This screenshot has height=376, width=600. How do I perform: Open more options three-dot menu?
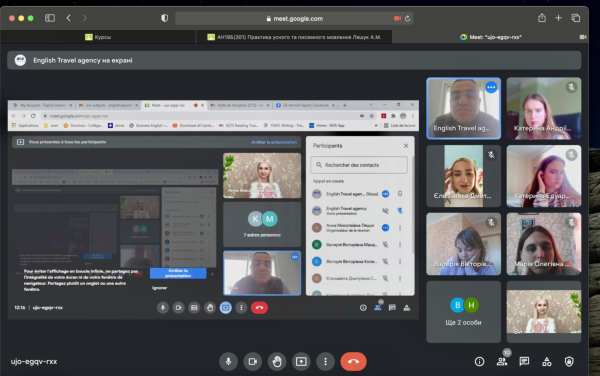tap(326, 361)
